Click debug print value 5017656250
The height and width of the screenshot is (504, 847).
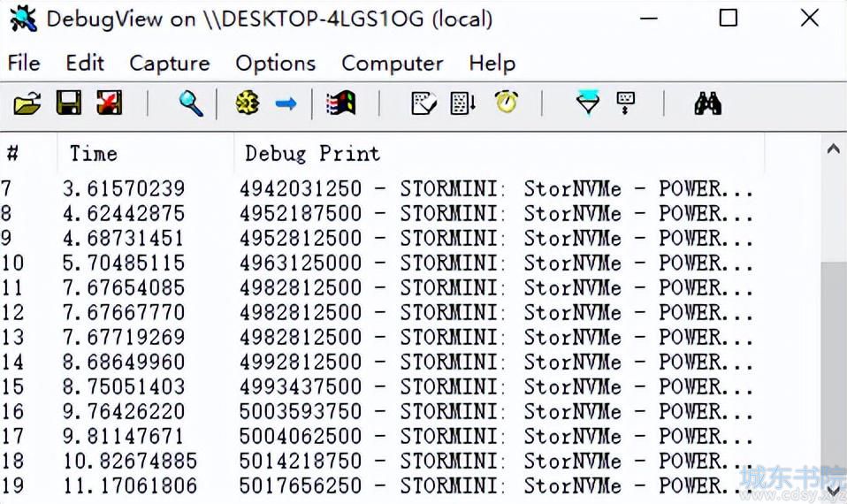301,487
